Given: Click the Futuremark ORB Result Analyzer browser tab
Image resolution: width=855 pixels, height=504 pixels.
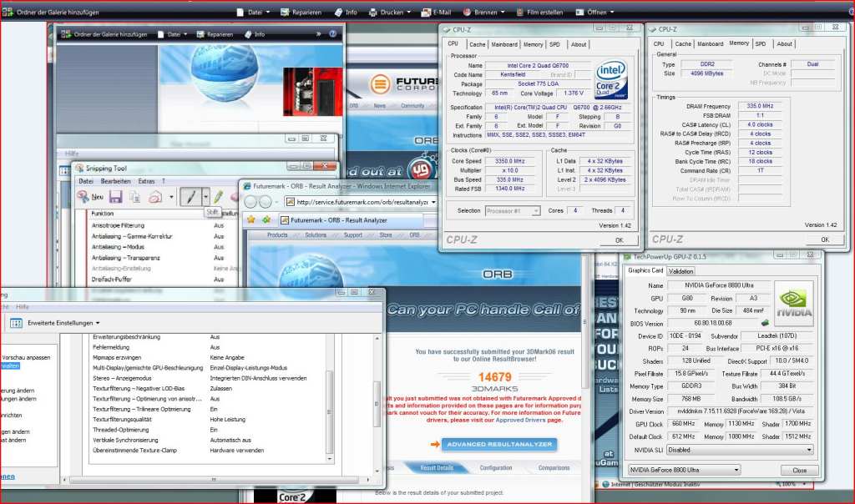Looking at the screenshot, I should click(x=350, y=220).
